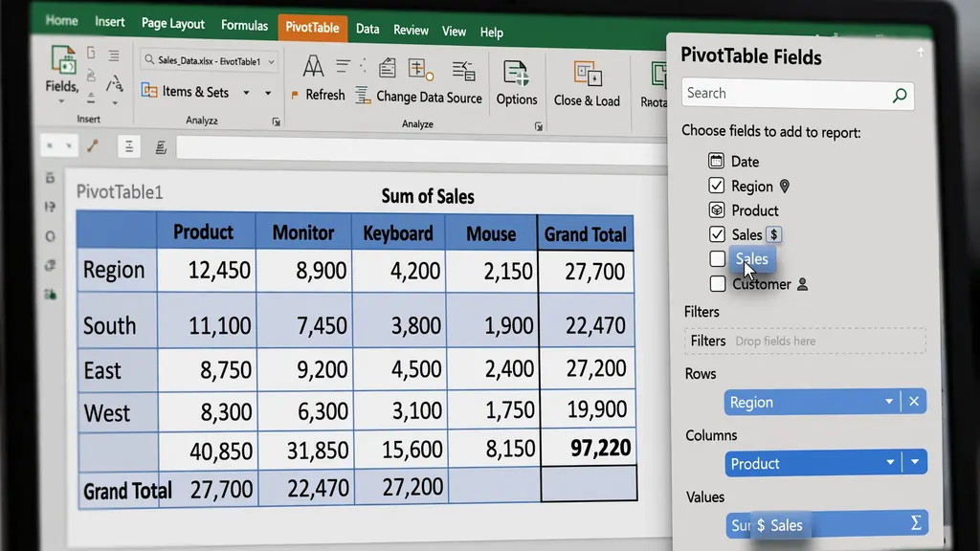Viewport: 980px width, 551px height.
Task: Open the Product column field dropdown
Action: click(x=890, y=462)
